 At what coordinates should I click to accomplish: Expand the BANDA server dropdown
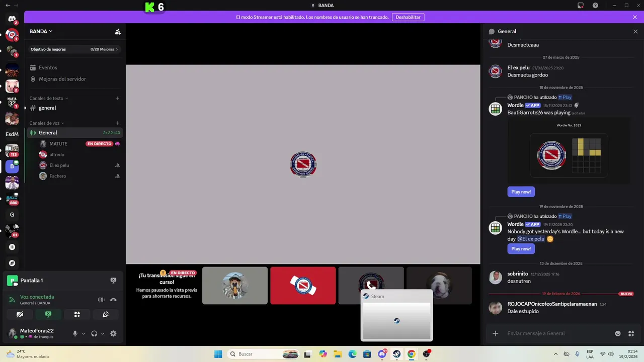click(x=41, y=31)
